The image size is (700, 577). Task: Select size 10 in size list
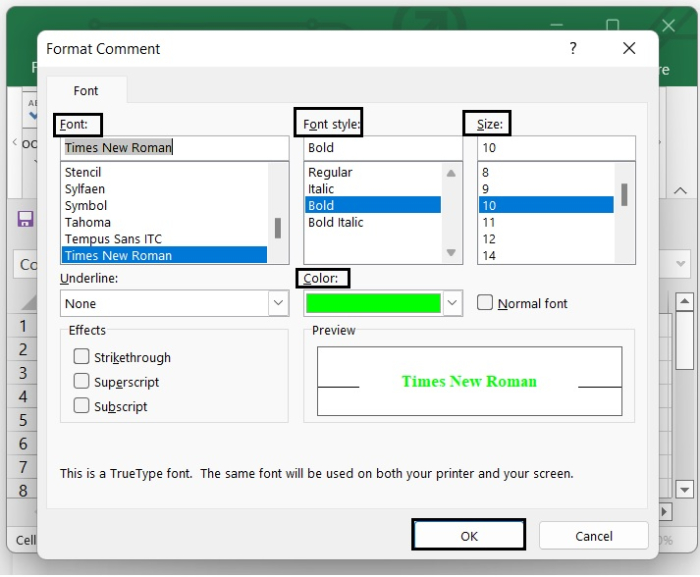point(546,205)
